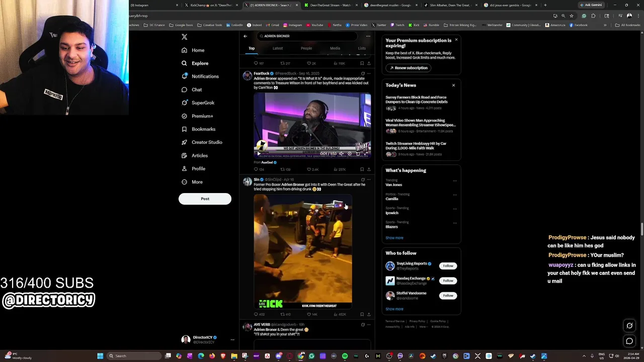Select the Top search tab
The width and height of the screenshot is (644, 362).
[x=252, y=48]
